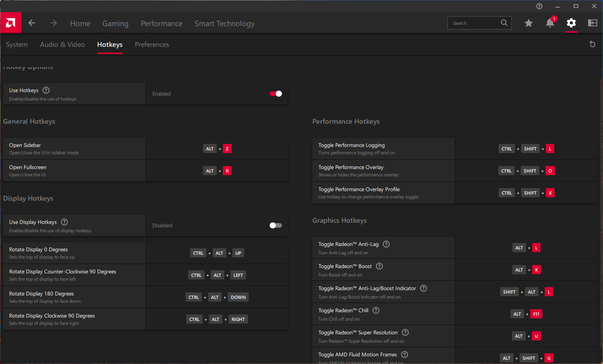The height and width of the screenshot is (364, 603).
Task: Enable the Use Display Hotkeys switch
Action: click(276, 225)
